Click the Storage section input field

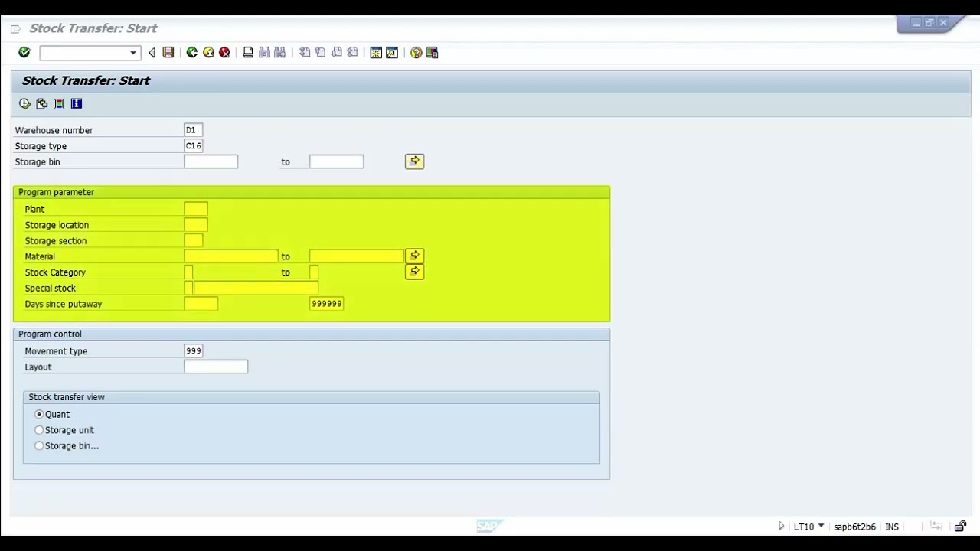193,240
